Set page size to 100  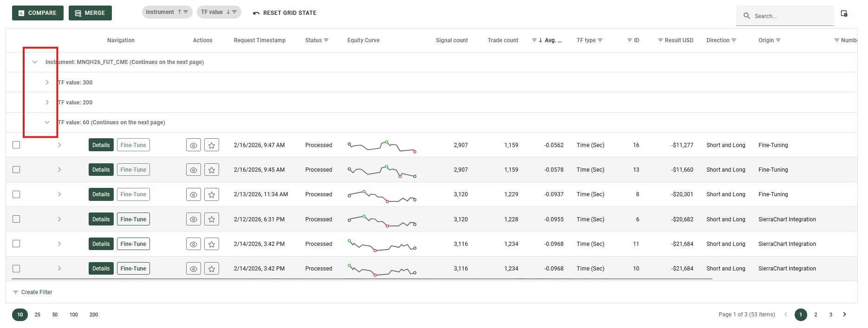(x=73, y=315)
